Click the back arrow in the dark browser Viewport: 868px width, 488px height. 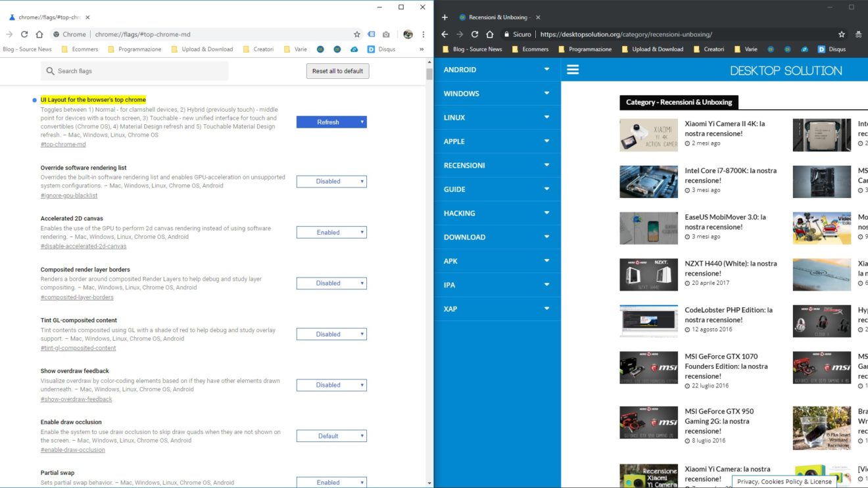point(445,34)
